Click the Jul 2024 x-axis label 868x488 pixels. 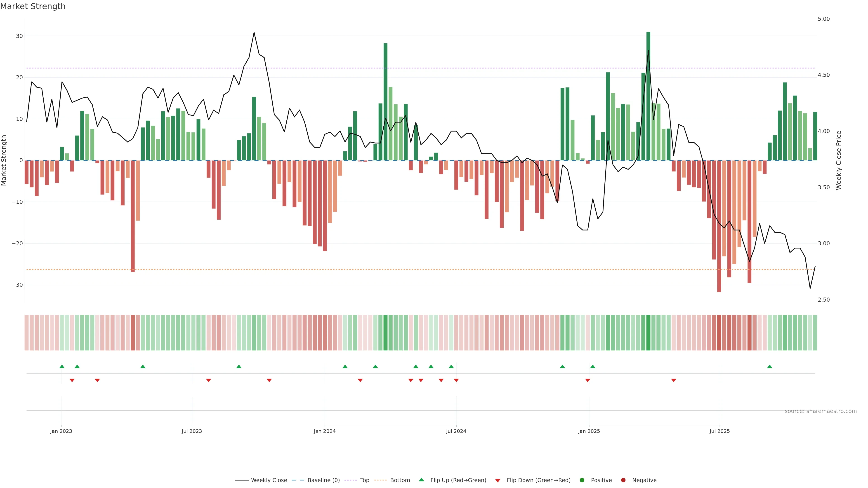(456, 431)
